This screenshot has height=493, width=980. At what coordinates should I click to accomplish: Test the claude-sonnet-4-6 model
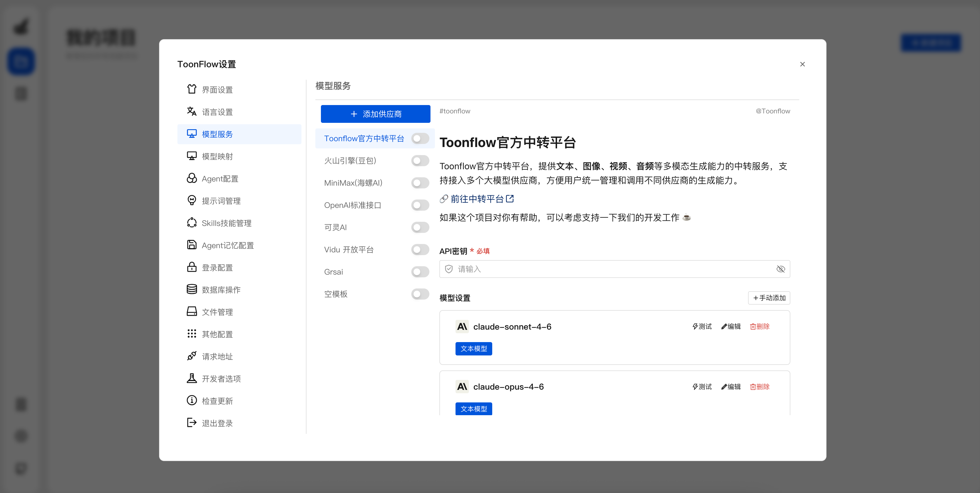(x=702, y=327)
